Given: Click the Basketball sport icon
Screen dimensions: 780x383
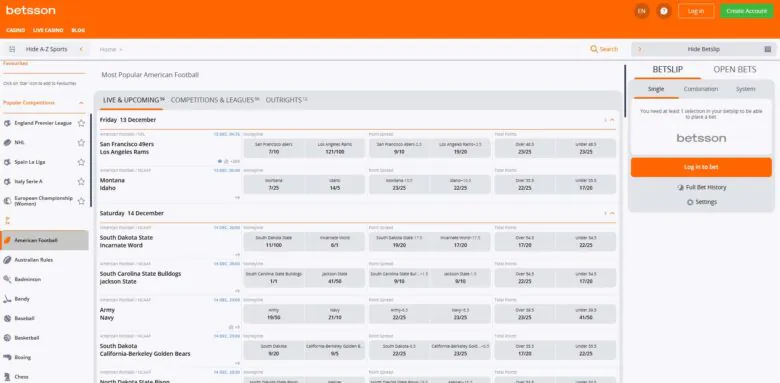Looking at the screenshot, I should click(7, 338).
